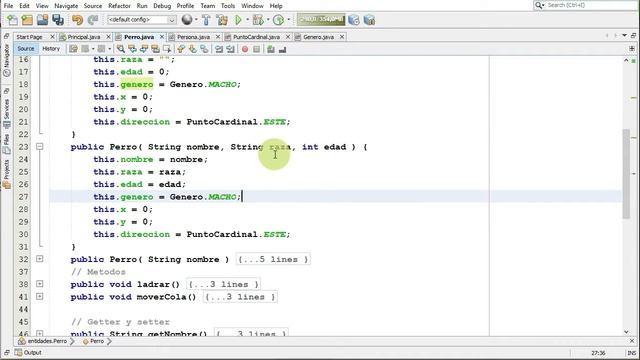Expand the folded code at line 32
The width and height of the screenshot is (640, 360).
click(40, 259)
